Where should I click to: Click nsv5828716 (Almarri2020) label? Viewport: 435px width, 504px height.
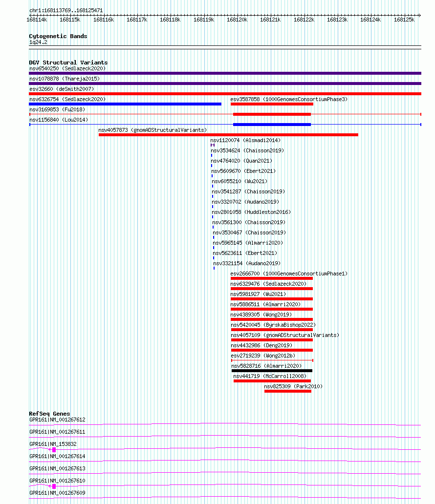click(266, 367)
